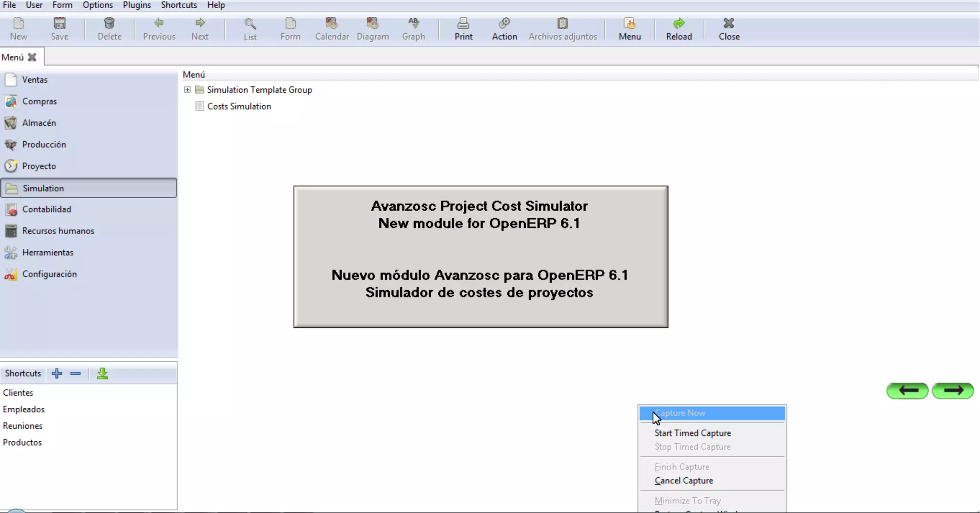Viewport: 980px width, 513px height.
Task: Select the Simulation module
Action: point(89,188)
